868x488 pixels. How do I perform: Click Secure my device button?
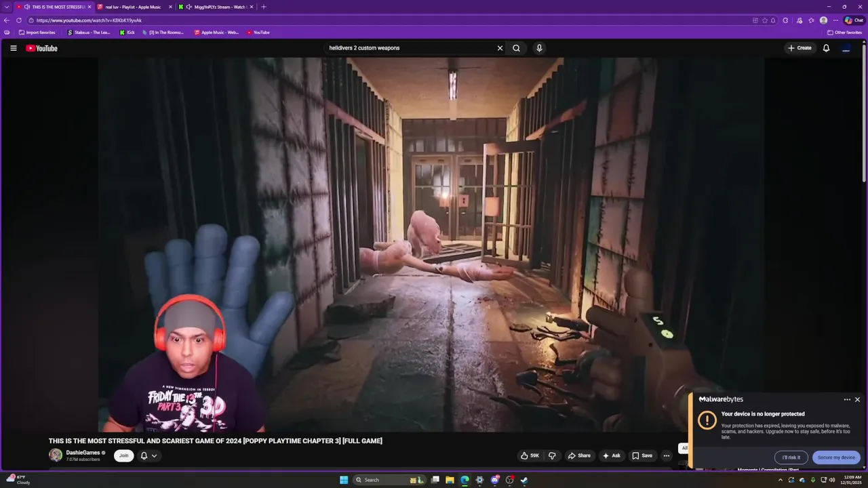[x=836, y=457]
